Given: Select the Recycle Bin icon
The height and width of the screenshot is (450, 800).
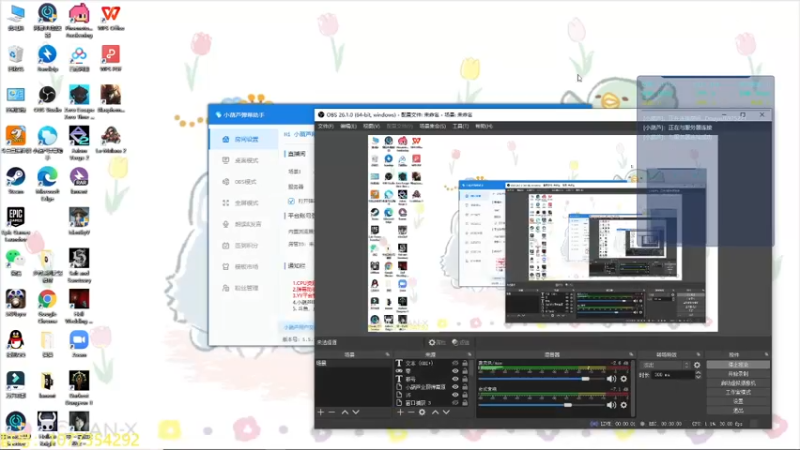Looking at the screenshot, I should point(16,58).
